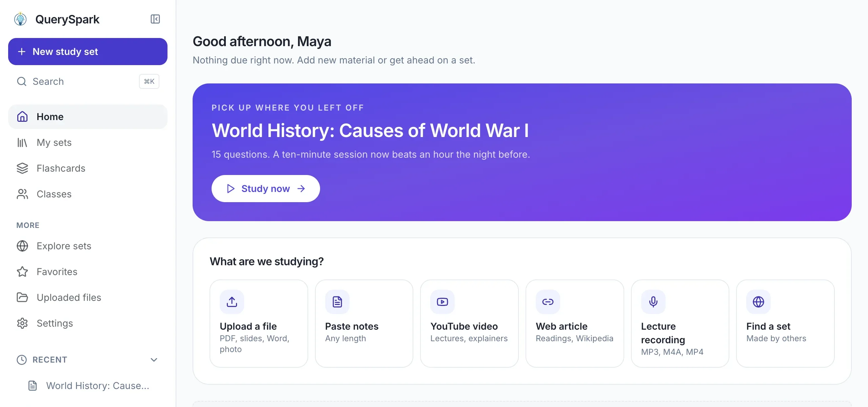Image resolution: width=868 pixels, height=407 pixels.
Task: Create a New study set
Action: click(x=88, y=52)
